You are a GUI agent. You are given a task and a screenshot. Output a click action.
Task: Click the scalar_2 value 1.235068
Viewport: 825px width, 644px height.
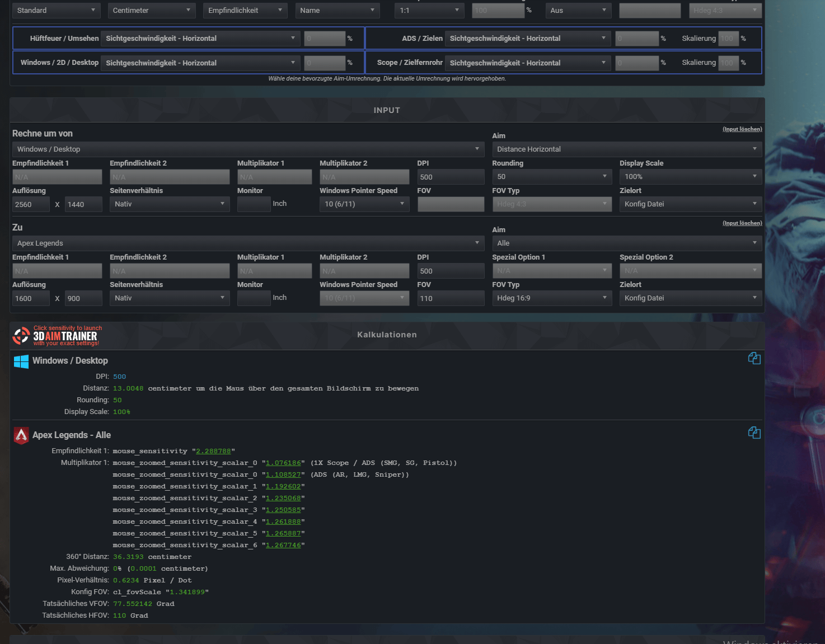pos(283,498)
